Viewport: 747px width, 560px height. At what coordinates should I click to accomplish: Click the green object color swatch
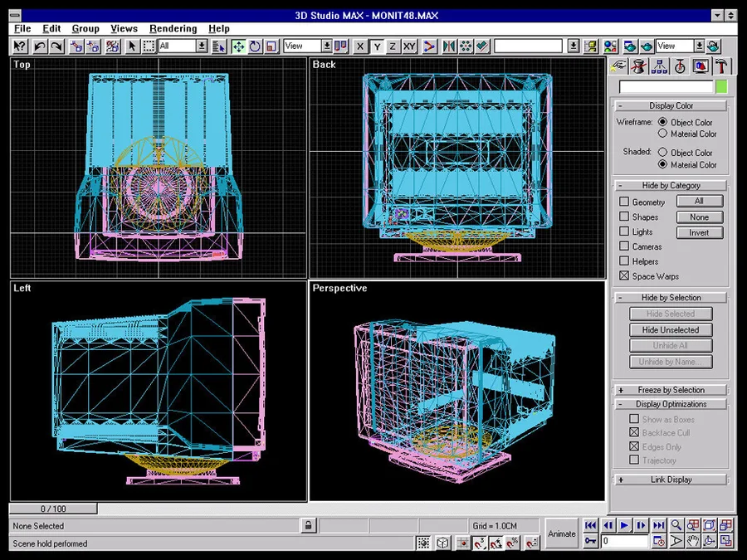tap(722, 86)
